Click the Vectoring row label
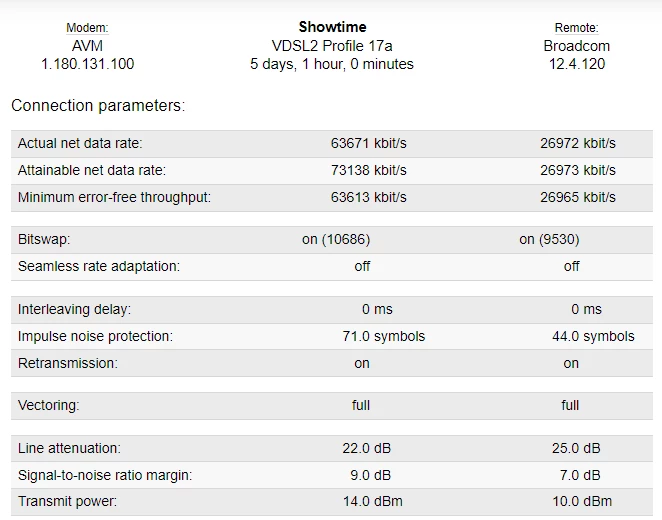The image size is (662, 520). 48,406
